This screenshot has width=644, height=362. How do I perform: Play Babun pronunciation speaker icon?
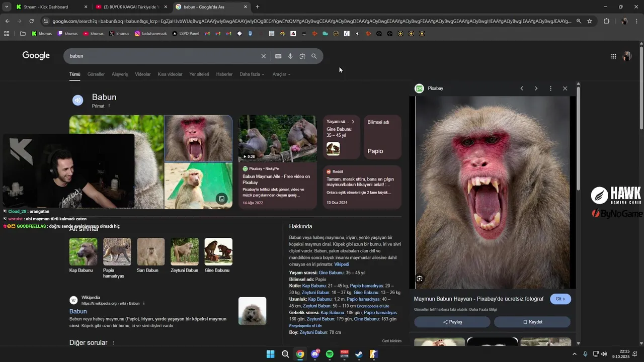(x=77, y=100)
